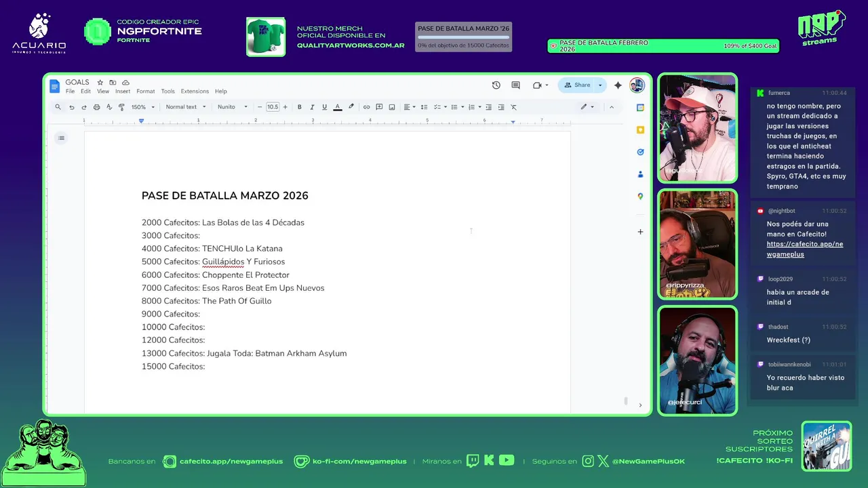Viewport: 868px width, 488px height.
Task: Click the move-to-folder icon beside GOALS
Action: 113,83
